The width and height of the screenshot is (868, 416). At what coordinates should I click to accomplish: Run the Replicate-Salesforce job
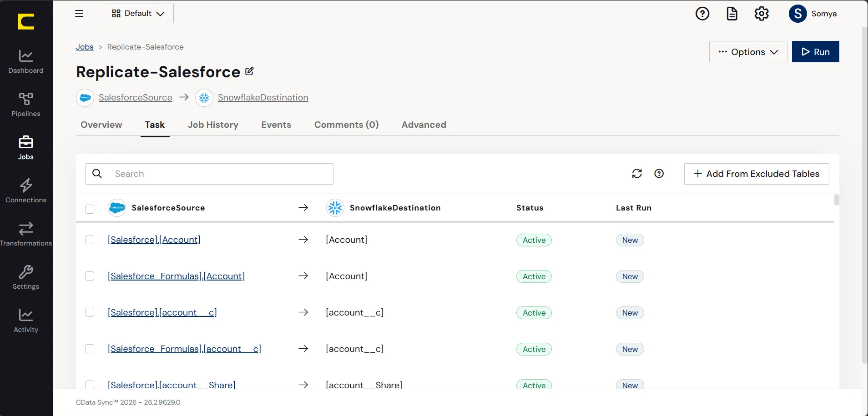coord(816,52)
